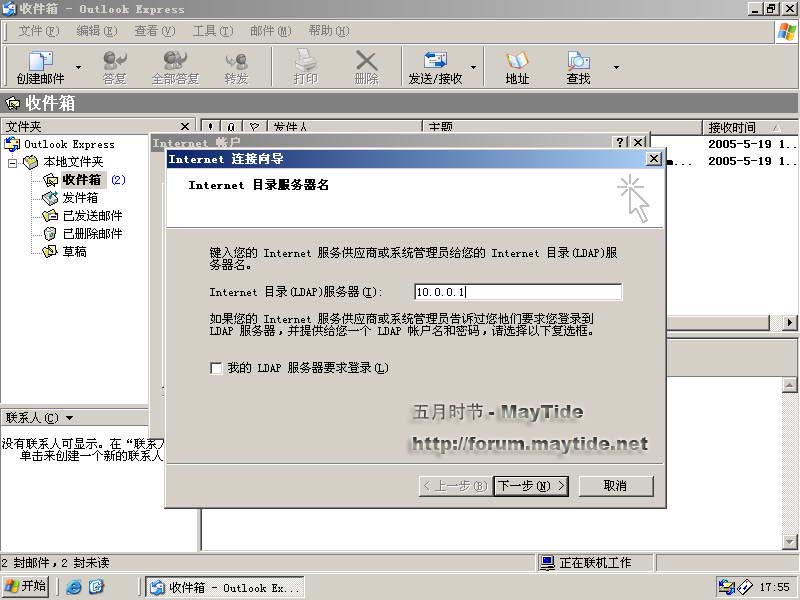This screenshot has height=600, width=800.
Task: Open the 已发送邮件 (Sent Items) folder
Action: click(x=91, y=216)
